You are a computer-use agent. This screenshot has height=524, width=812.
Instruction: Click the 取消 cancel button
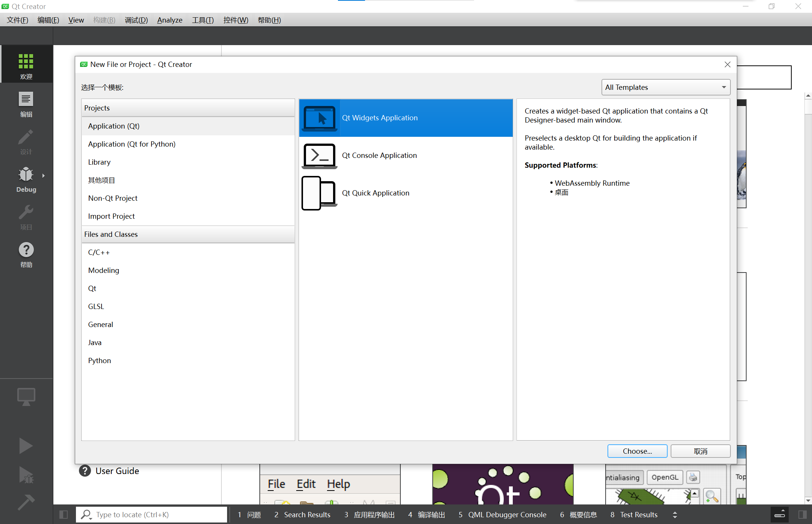(700, 451)
